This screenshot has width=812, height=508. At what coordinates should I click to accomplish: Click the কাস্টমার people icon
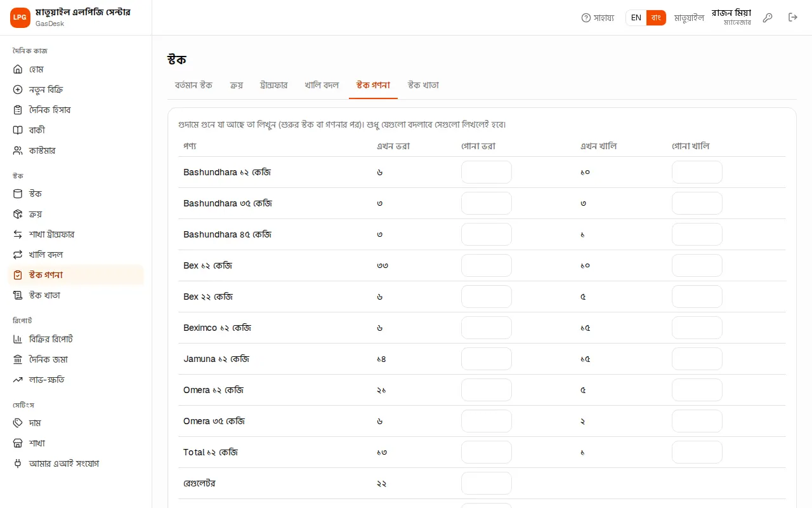[18, 150]
